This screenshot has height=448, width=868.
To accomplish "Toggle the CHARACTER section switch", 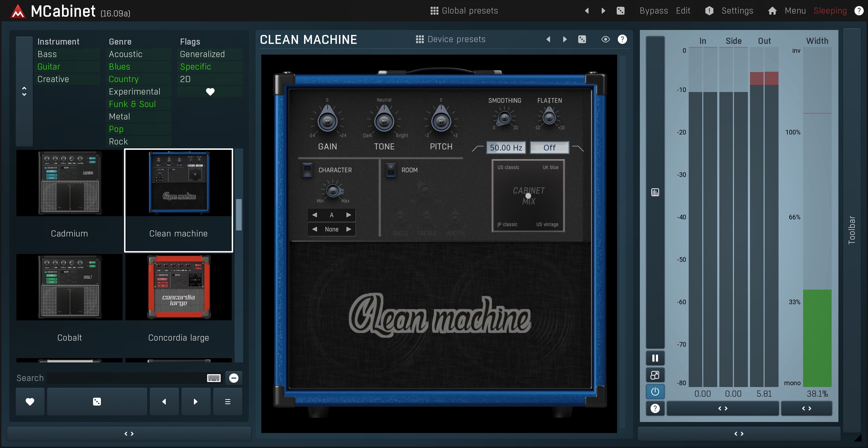I will pyautogui.click(x=307, y=170).
